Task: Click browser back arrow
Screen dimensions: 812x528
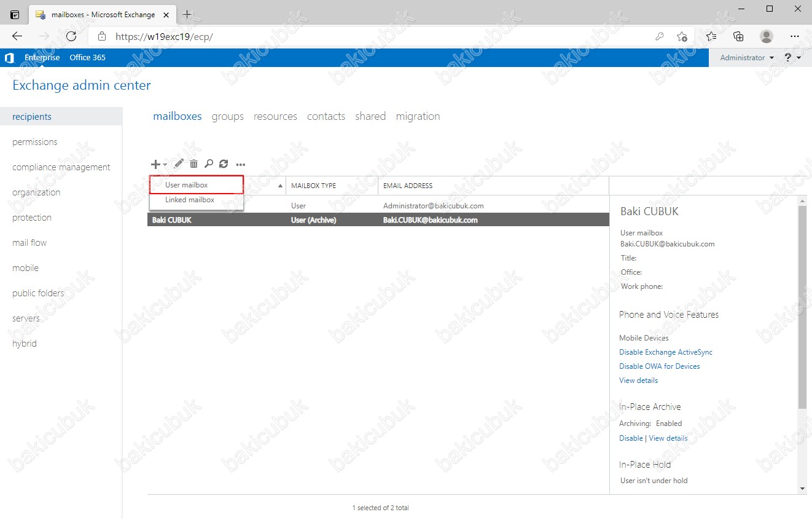Action: point(17,36)
